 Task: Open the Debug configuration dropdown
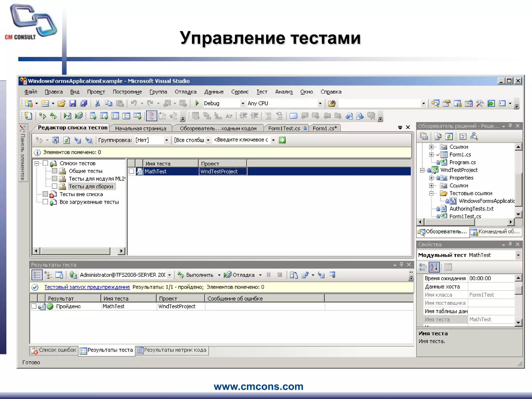(x=243, y=103)
